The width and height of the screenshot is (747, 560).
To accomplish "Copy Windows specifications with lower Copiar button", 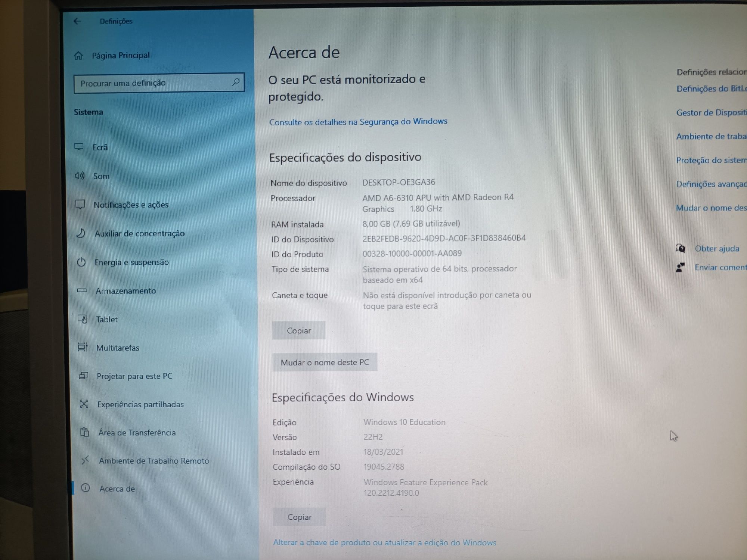I will point(300,517).
